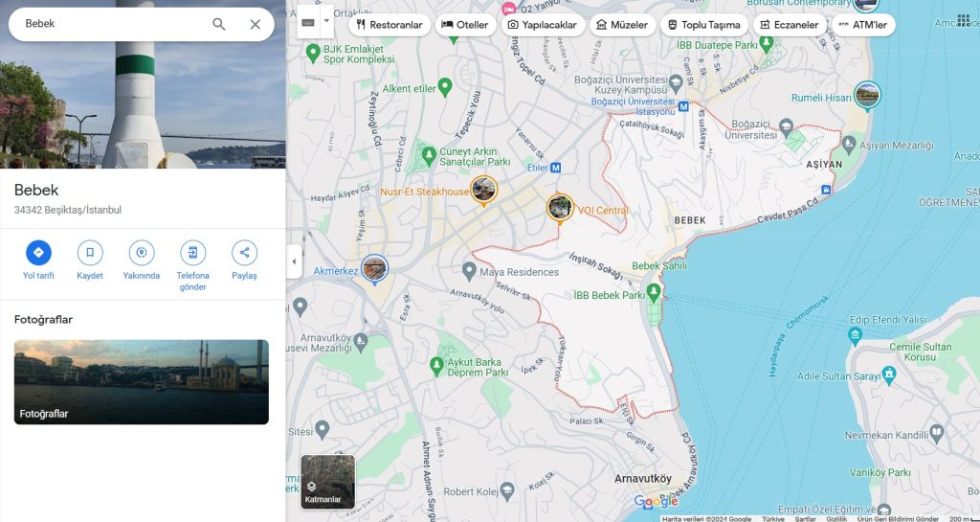Collapse the side panel arrow
Viewport: 980px width, 522px height.
pos(295,261)
